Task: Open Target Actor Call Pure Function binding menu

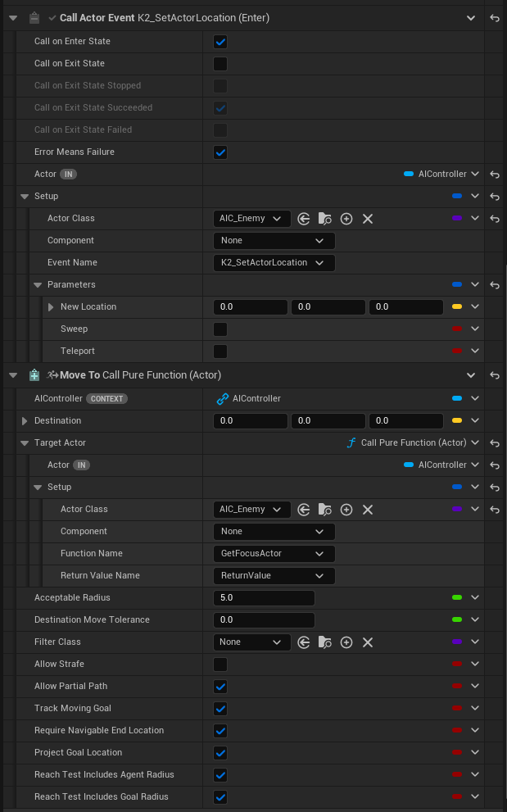Action: pyautogui.click(x=475, y=442)
